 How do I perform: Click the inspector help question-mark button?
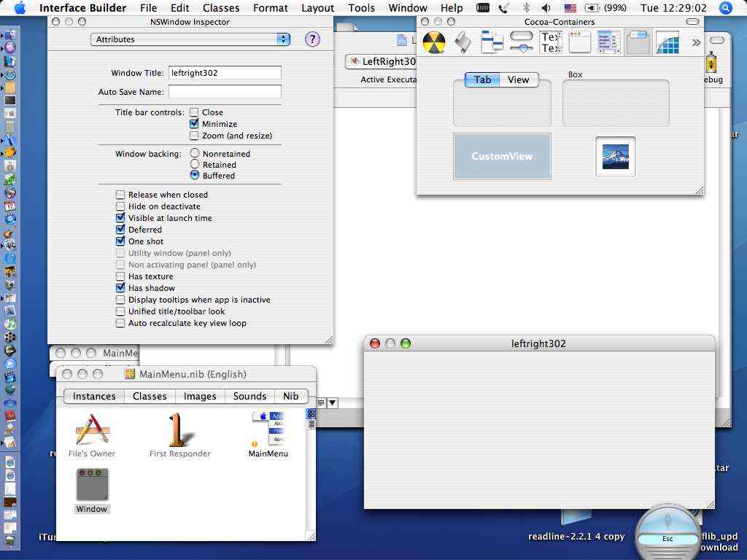pos(312,39)
